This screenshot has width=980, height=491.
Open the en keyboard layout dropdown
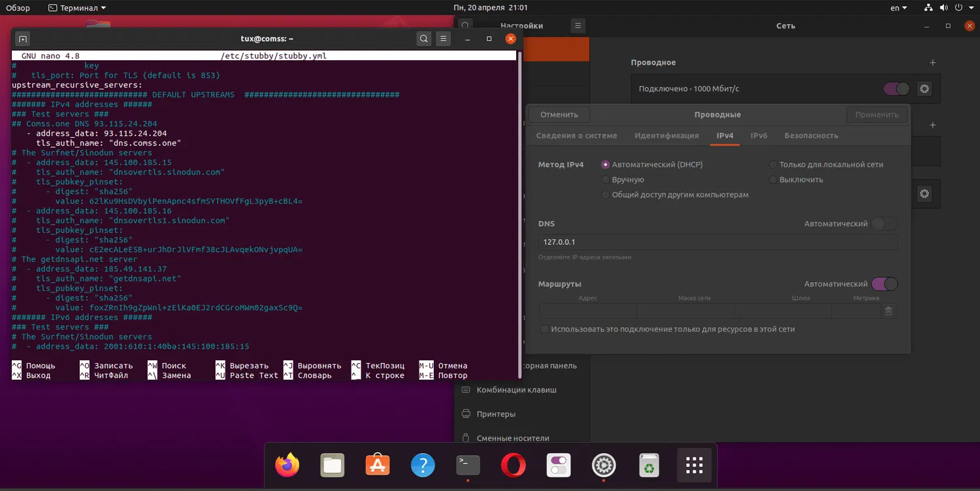[x=899, y=8]
